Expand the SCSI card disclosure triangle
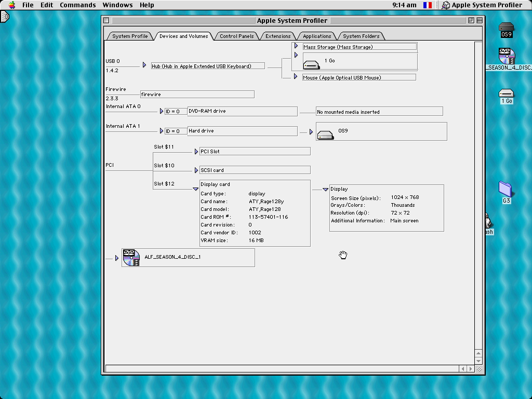532x399 pixels. coord(196,170)
